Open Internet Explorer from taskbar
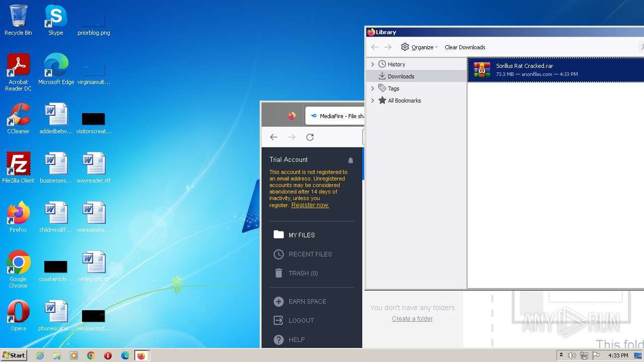Screen dimensions: 644x362 click(40, 355)
